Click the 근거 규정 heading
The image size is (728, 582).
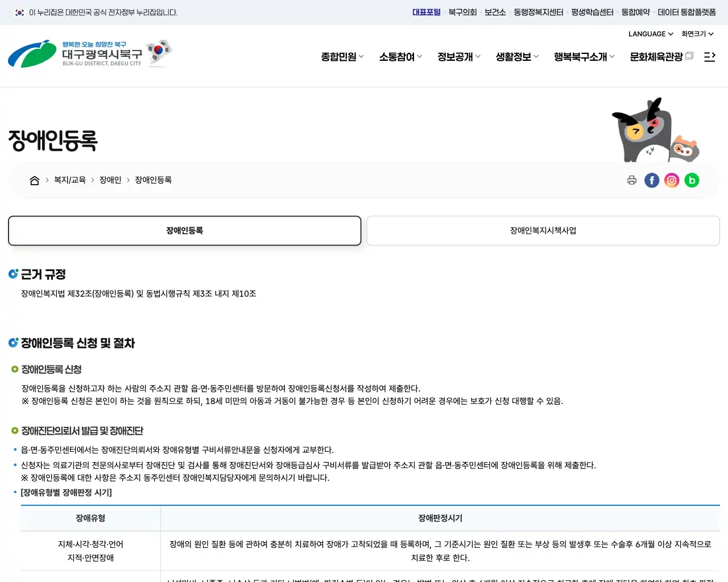pos(43,275)
